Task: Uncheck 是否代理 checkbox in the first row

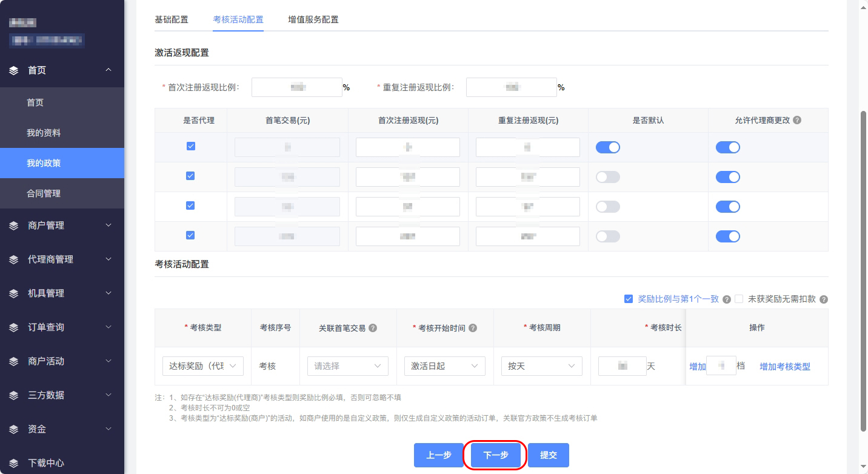Action: 190,146
